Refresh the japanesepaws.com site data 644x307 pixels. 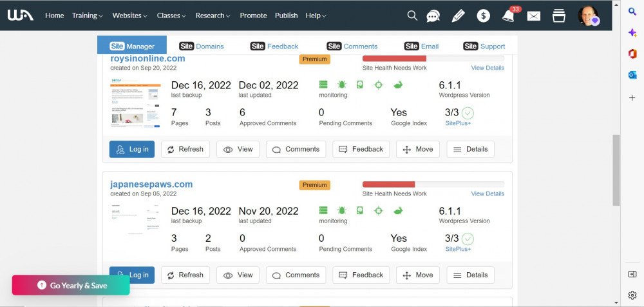pos(185,275)
